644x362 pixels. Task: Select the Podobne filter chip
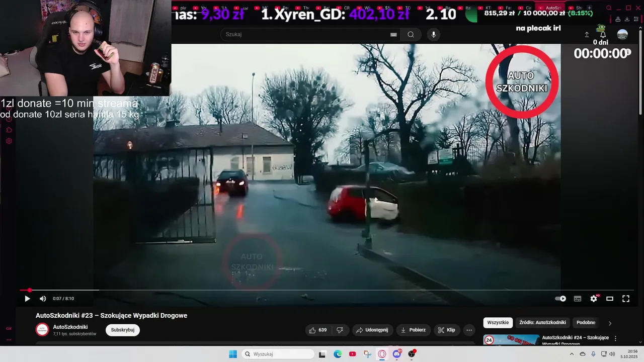click(586, 323)
